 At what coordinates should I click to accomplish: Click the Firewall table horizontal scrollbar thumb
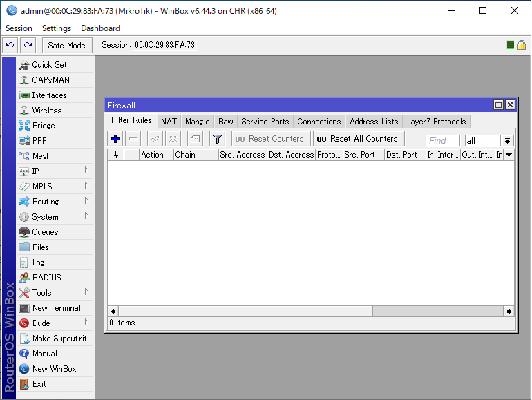click(x=246, y=312)
